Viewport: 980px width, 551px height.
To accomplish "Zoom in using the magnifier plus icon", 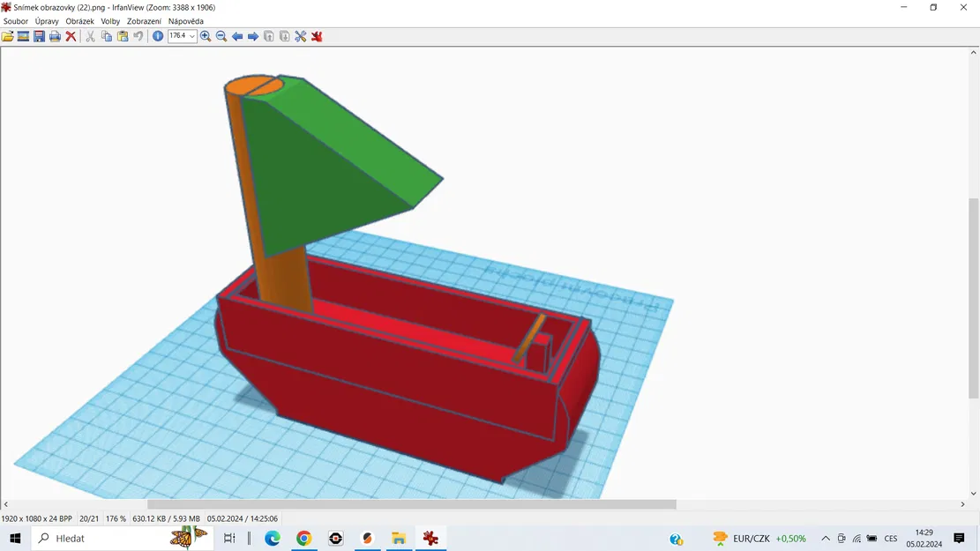I will click(x=205, y=36).
